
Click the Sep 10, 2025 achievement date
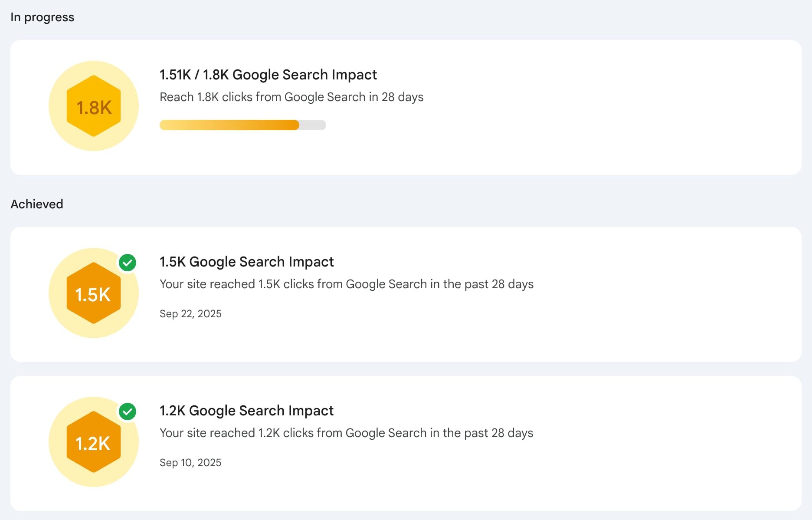(190, 463)
